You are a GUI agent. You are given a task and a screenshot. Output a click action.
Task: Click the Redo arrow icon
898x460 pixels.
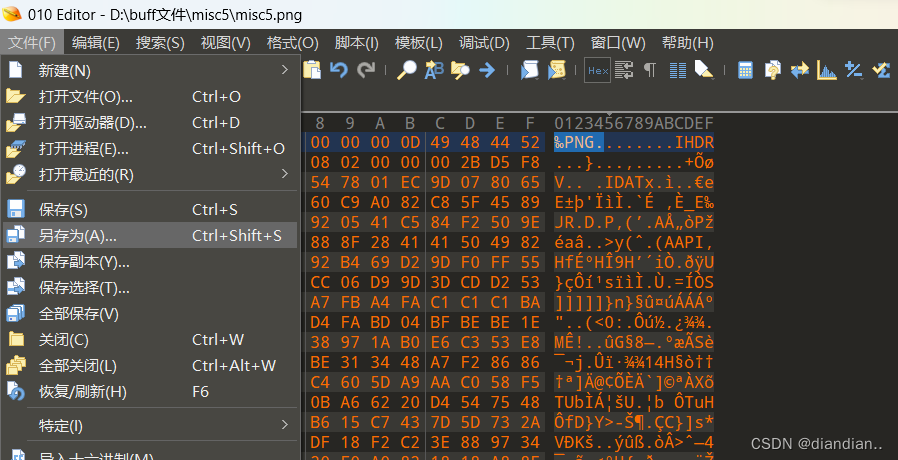[365, 70]
